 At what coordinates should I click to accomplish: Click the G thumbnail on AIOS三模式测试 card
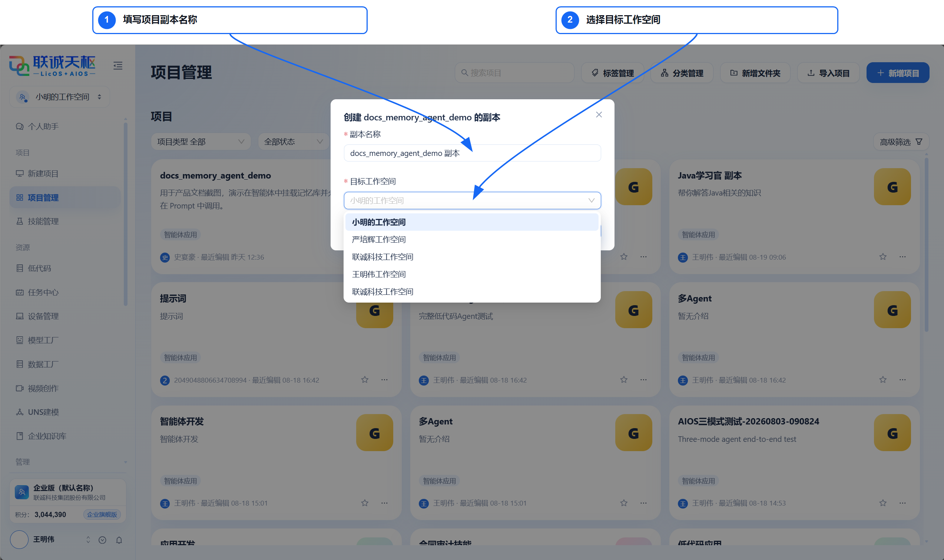tap(892, 433)
